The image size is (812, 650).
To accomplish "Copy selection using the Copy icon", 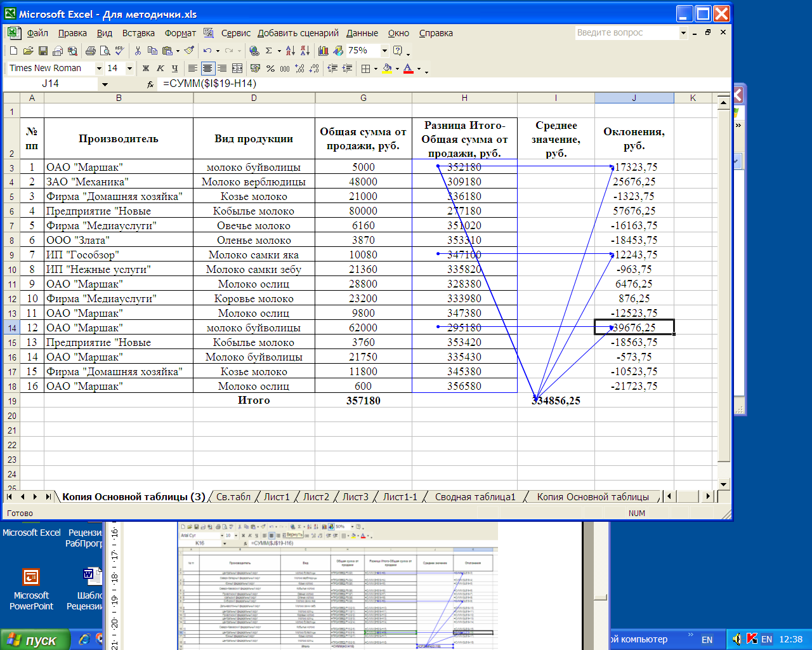I will tap(153, 51).
